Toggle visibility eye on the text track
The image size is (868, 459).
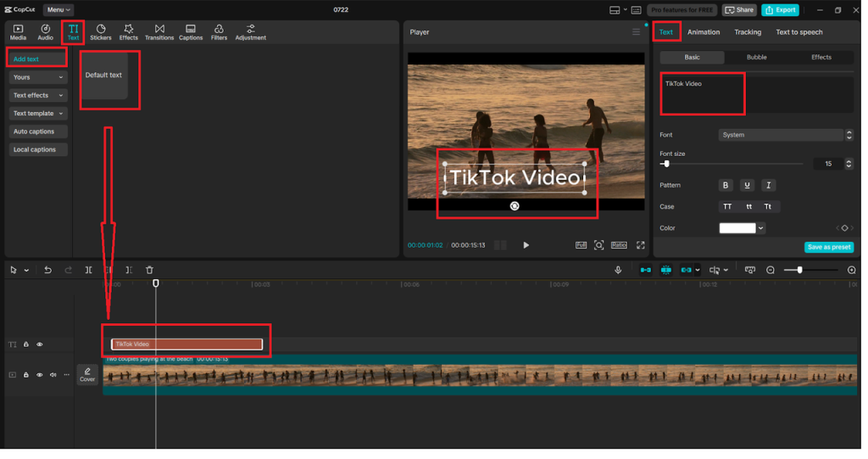pos(39,344)
